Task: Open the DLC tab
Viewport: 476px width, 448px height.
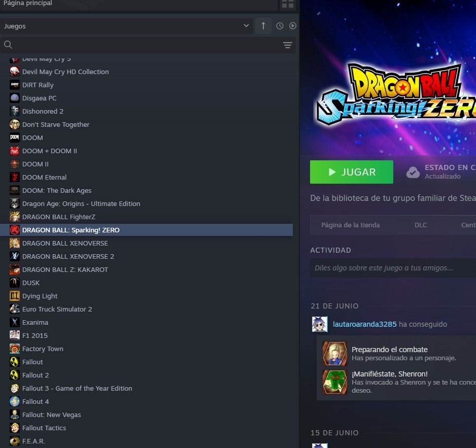Action: 421,225
